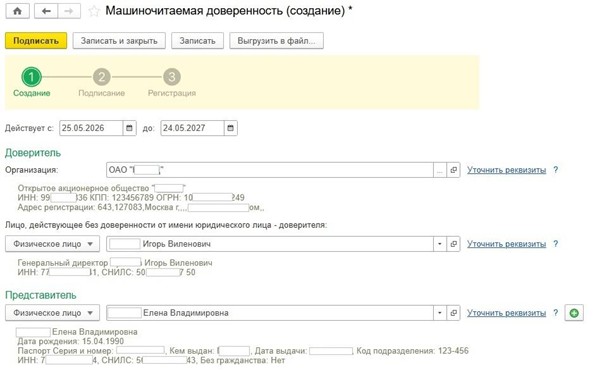
Task: Select step 2 Подписание circle
Action: pos(101,77)
